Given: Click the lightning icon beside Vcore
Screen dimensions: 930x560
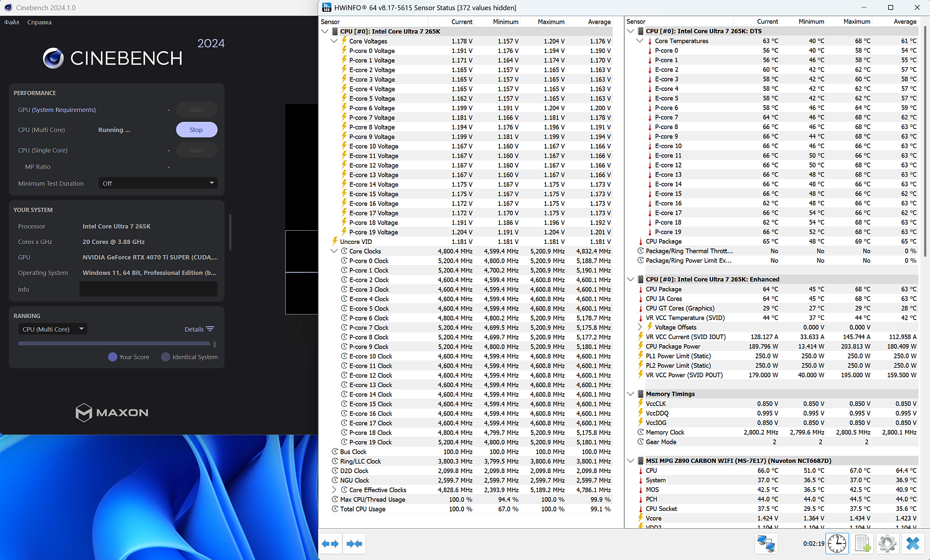Looking at the screenshot, I should point(641,518).
